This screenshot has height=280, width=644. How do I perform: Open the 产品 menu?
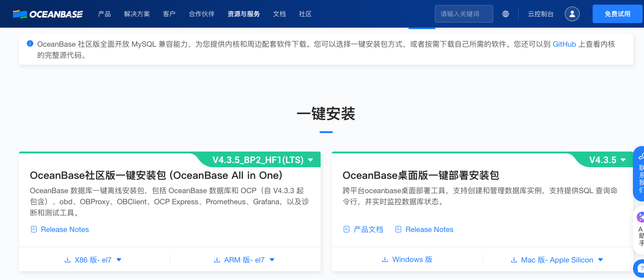click(x=105, y=14)
